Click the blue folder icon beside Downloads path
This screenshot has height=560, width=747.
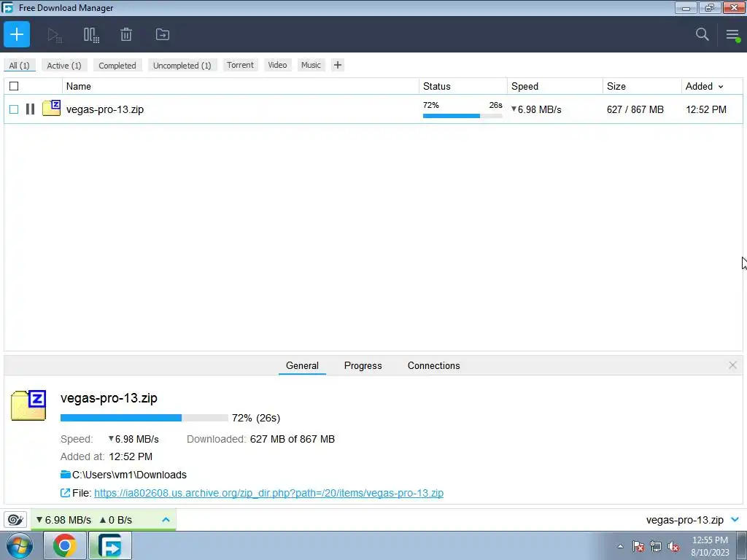tap(66, 474)
